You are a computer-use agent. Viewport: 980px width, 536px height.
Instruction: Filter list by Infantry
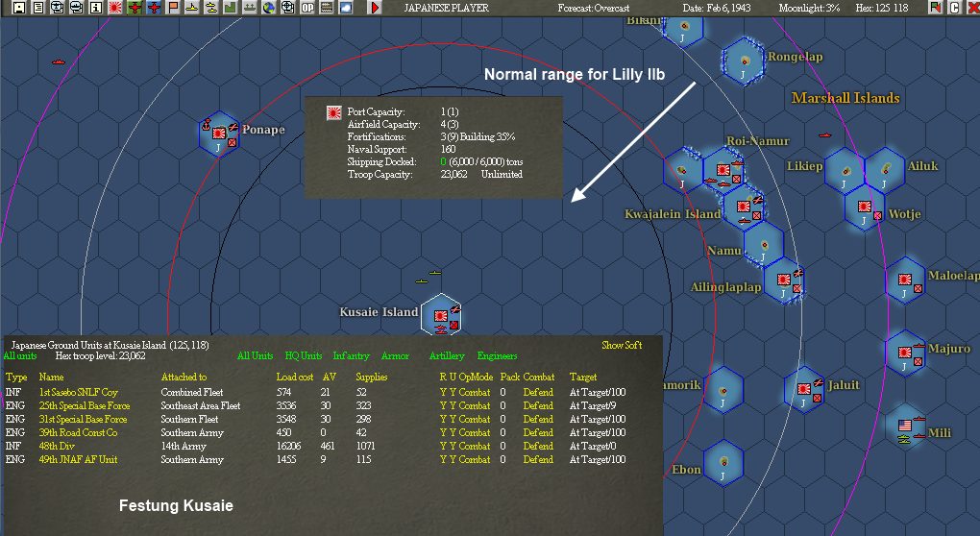351,355
